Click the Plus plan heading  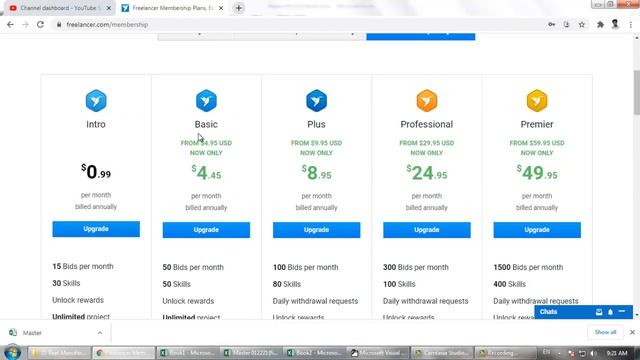point(316,124)
